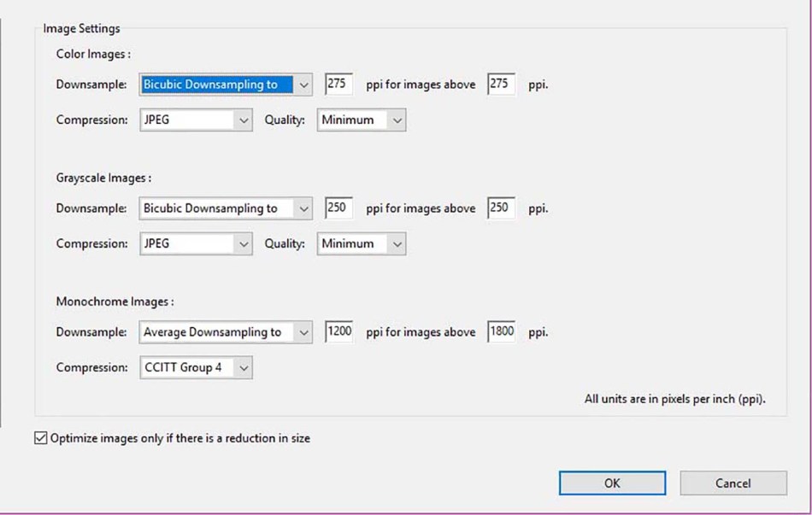The height and width of the screenshot is (515, 812).
Task: Click Color Images 'for images above' ppi field
Action: click(501, 84)
